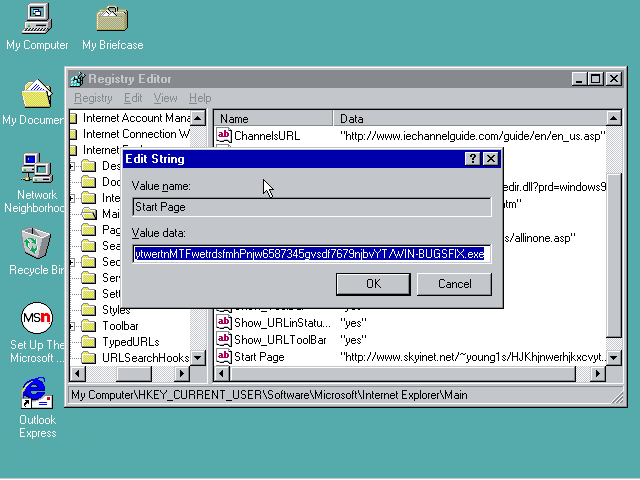Open the View menu
Screen dimensions: 640x480
pyautogui.click(x=165, y=98)
